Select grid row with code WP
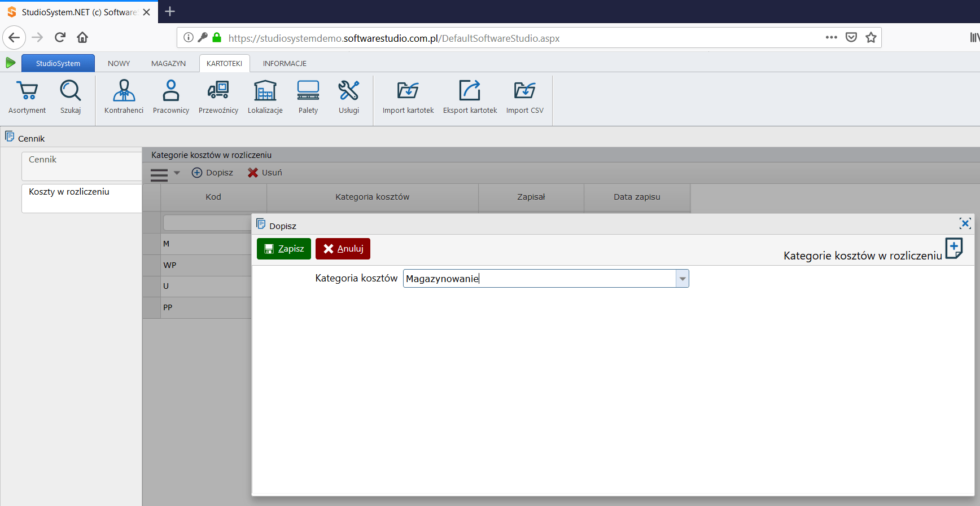This screenshot has width=980, height=506. click(197, 265)
